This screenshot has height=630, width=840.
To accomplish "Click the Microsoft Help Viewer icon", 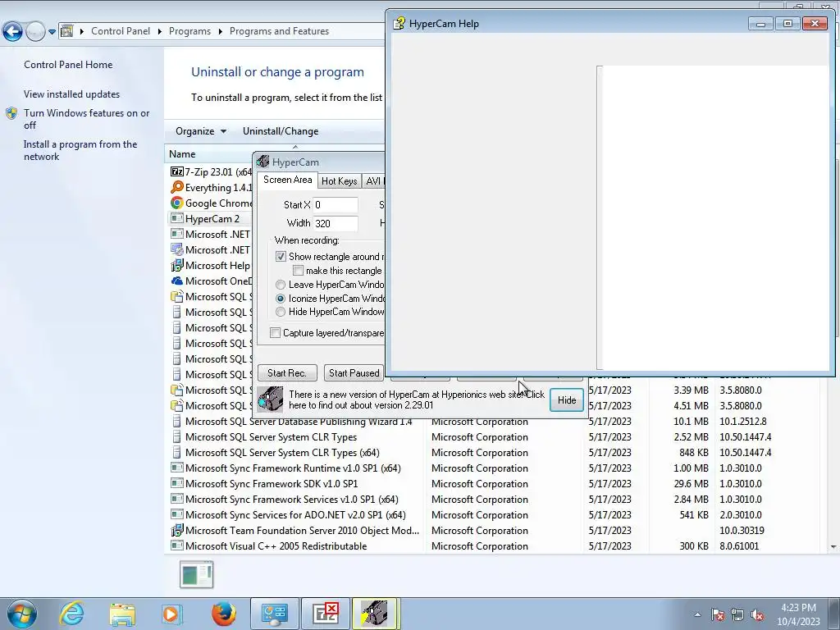I will coord(177,265).
